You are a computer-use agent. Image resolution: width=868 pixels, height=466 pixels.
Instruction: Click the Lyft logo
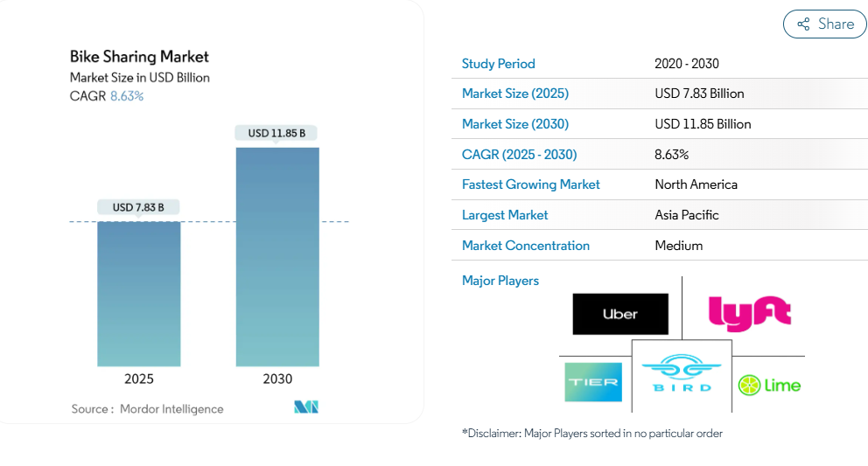tap(749, 312)
